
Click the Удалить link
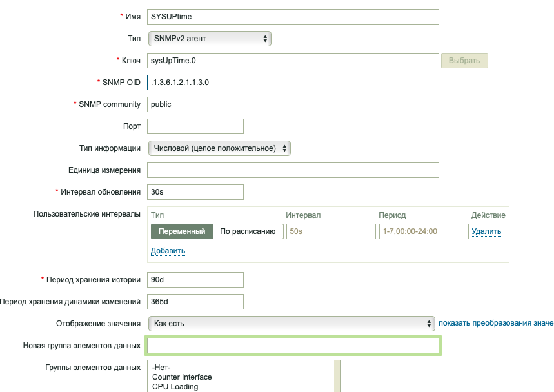pyautogui.click(x=486, y=231)
